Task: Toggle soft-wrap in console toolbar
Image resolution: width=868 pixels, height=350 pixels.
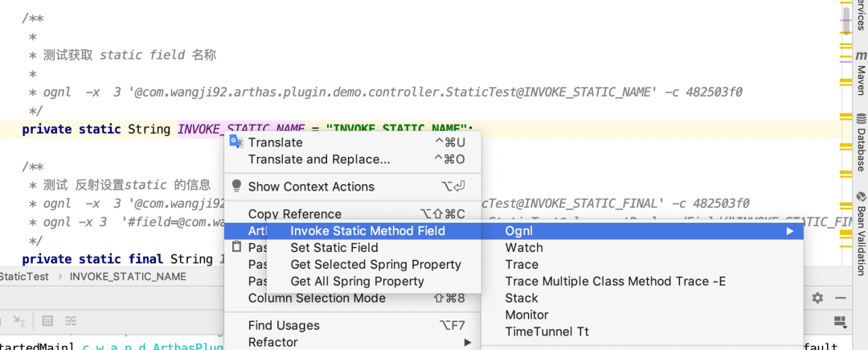Action: click(70, 321)
